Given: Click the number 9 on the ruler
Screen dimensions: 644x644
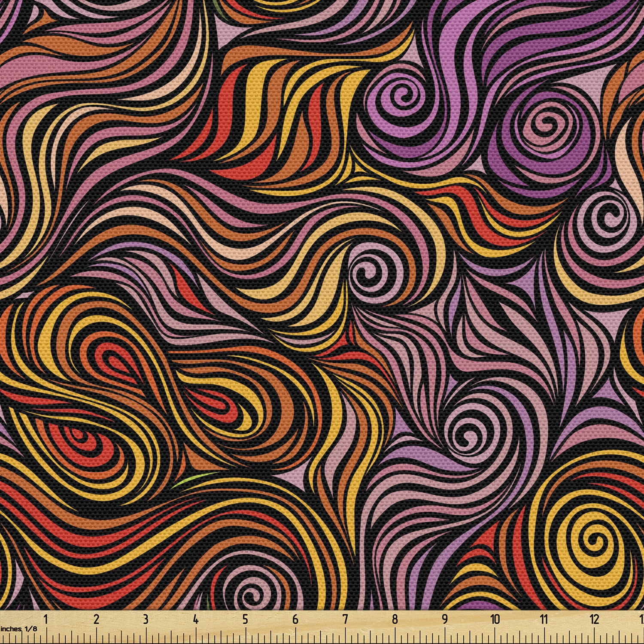Looking at the screenshot, I should tap(445, 619).
